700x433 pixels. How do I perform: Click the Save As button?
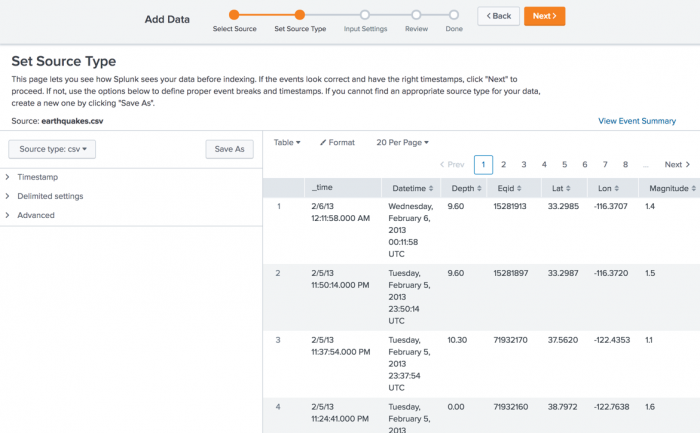pos(229,149)
